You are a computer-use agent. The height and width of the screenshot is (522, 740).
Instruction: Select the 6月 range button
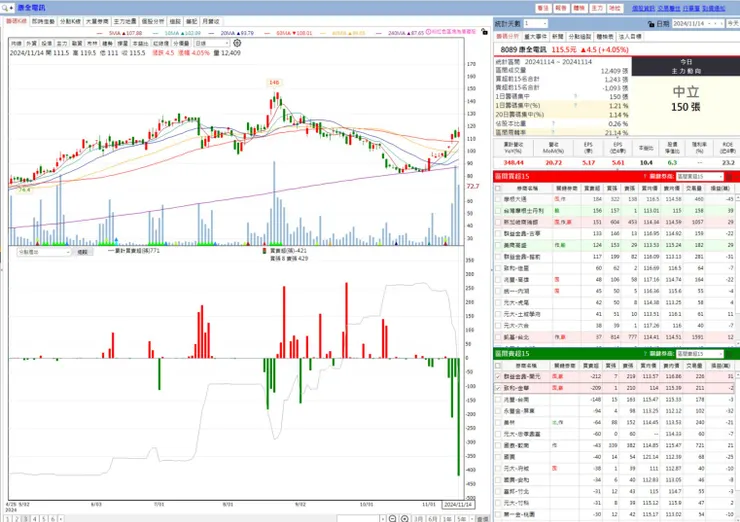[x=433, y=519]
